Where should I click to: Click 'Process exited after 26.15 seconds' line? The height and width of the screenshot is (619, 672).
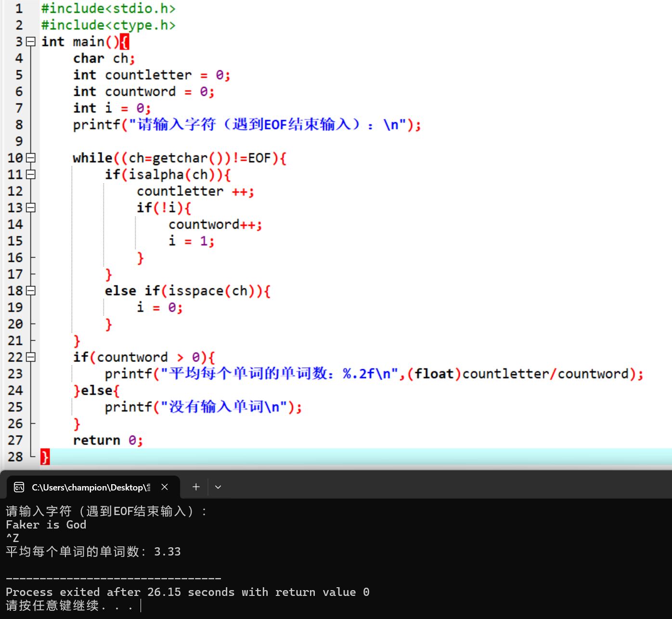188,592
